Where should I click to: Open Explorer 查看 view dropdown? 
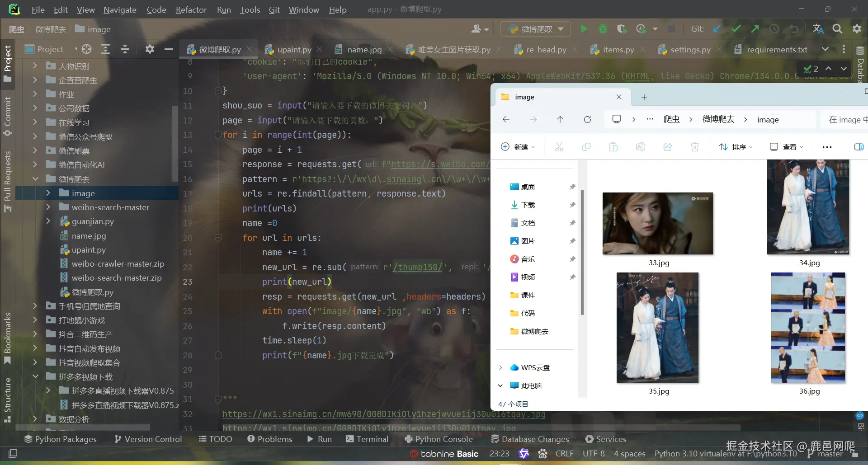tap(787, 147)
